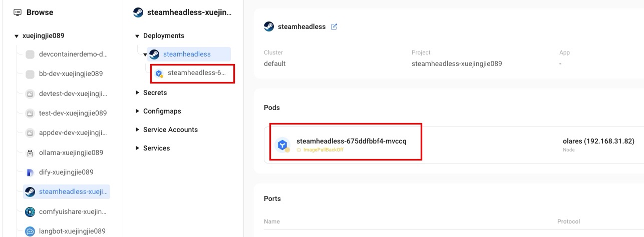Select the dify-xuejingjie089 project icon
Screen dimensions: 644x237
30,172
